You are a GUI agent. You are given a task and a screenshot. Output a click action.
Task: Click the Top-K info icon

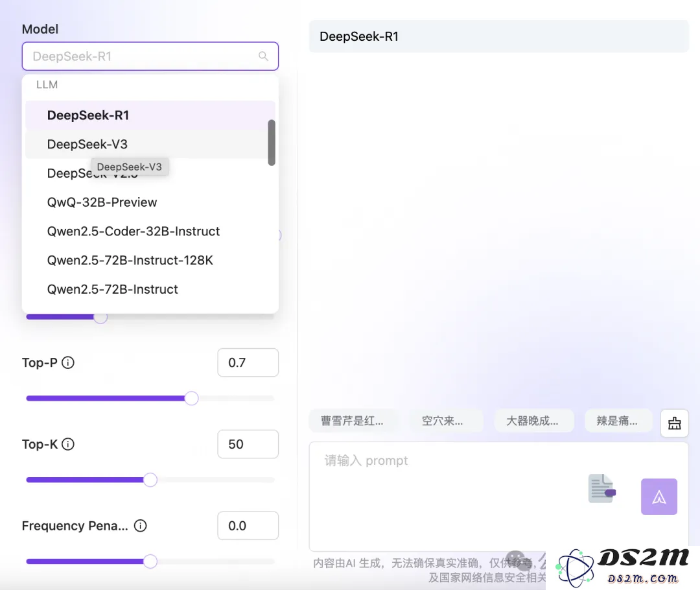[68, 444]
